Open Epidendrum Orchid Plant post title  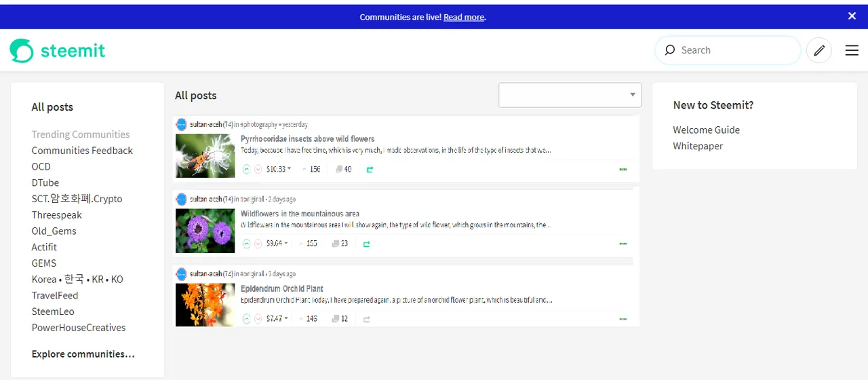coord(282,288)
